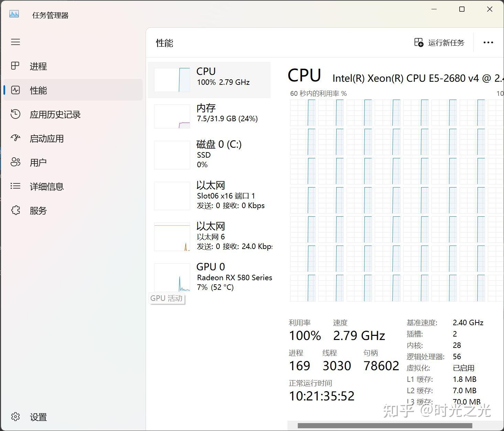The image size is (504, 431).
Task: Expand the three-dot more options menu
Action: click(x=488, y=43)
